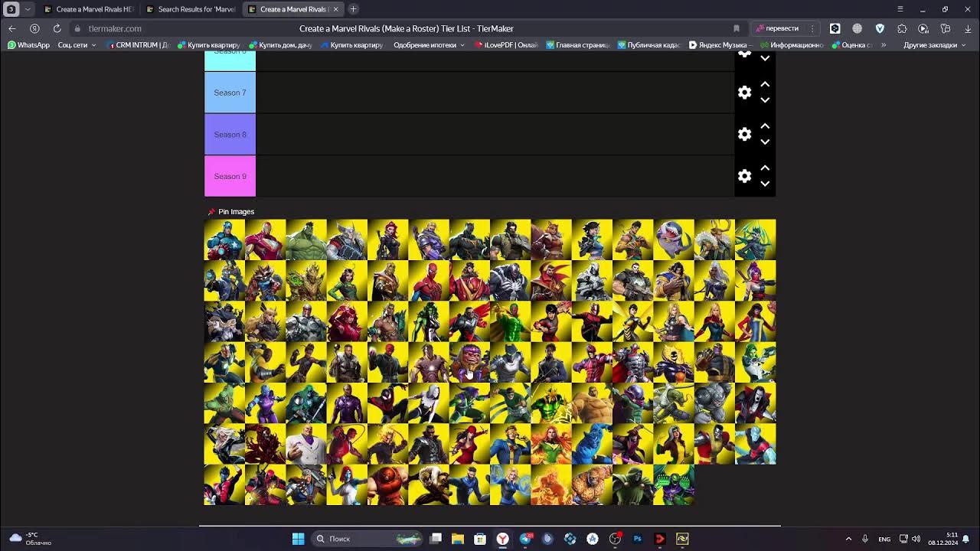The height and width of the screenshot is (551, 980).
Task: Open settings gear for Season 7 row
Action: (x=744, y=93)
